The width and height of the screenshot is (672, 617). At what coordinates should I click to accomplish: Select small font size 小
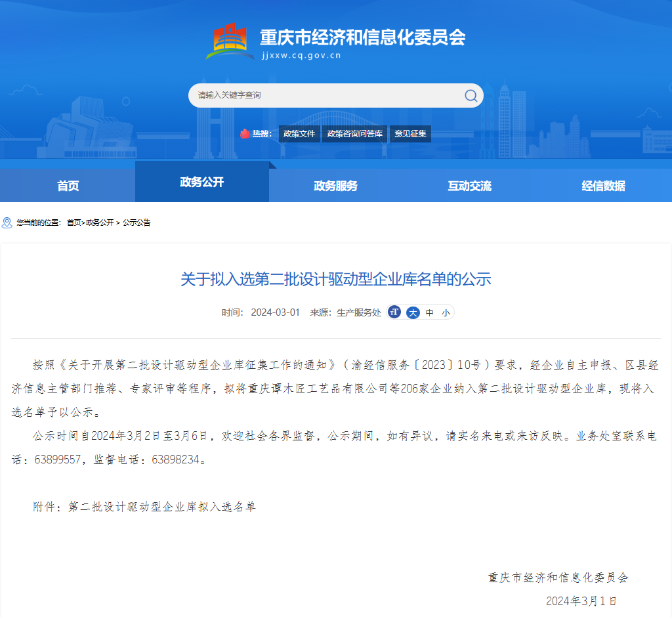coord(446,312)
